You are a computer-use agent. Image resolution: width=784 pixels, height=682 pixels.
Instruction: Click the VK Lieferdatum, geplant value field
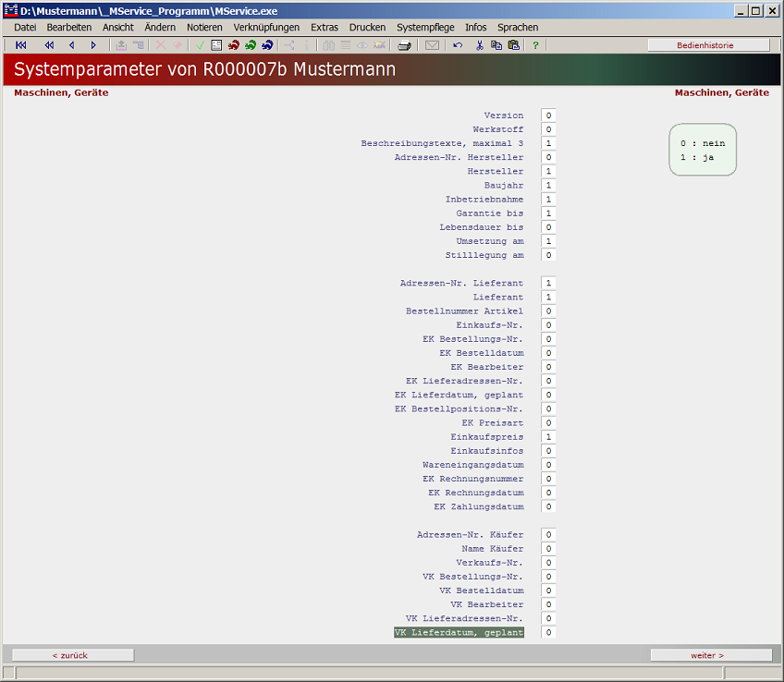[548, 633]
